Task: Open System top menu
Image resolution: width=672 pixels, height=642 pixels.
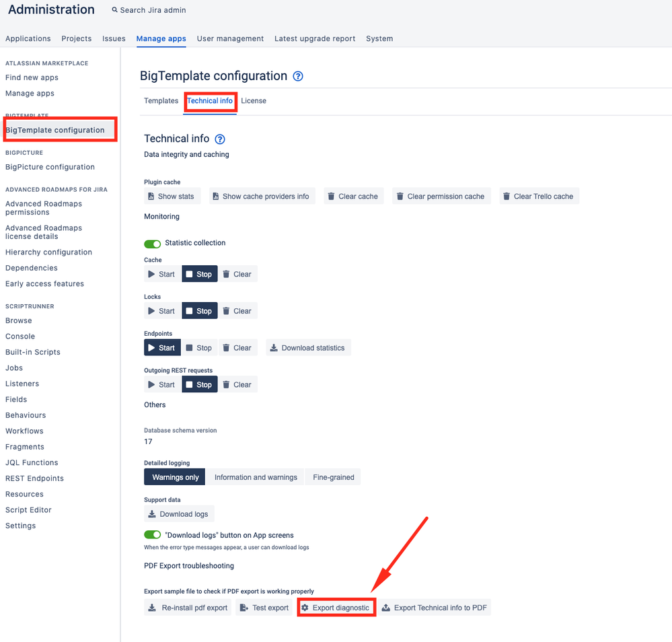Action: click(x=379, y=38)
